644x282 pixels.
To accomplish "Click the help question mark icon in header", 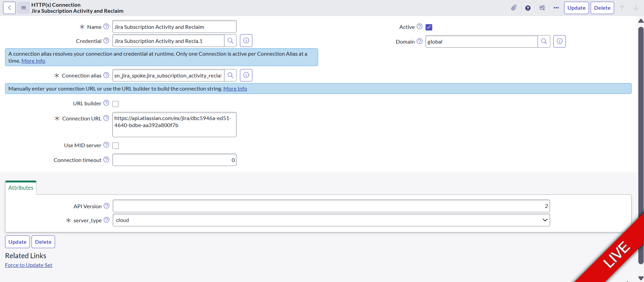I will [x=528, y=8].
